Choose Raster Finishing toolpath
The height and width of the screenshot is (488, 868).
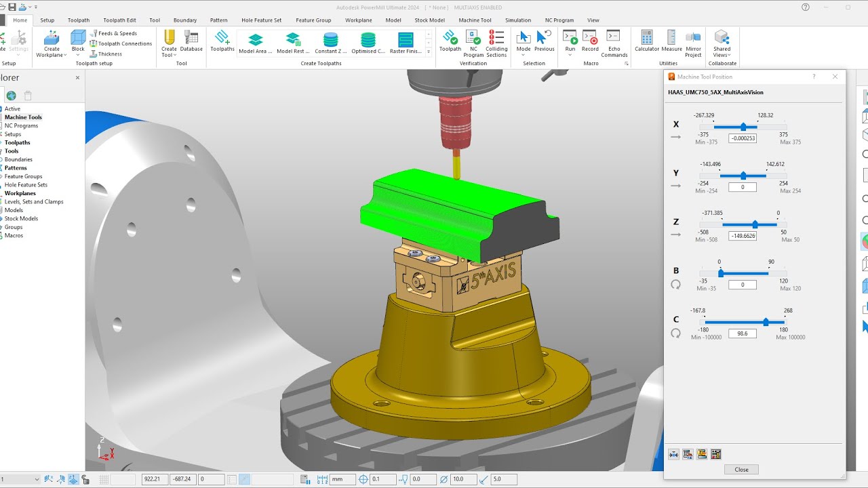pyautogui.click(x=406, y=43)
